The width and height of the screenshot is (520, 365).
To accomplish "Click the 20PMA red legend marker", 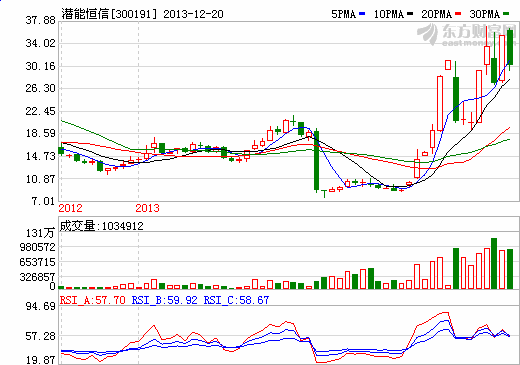I will click(458, 14).
